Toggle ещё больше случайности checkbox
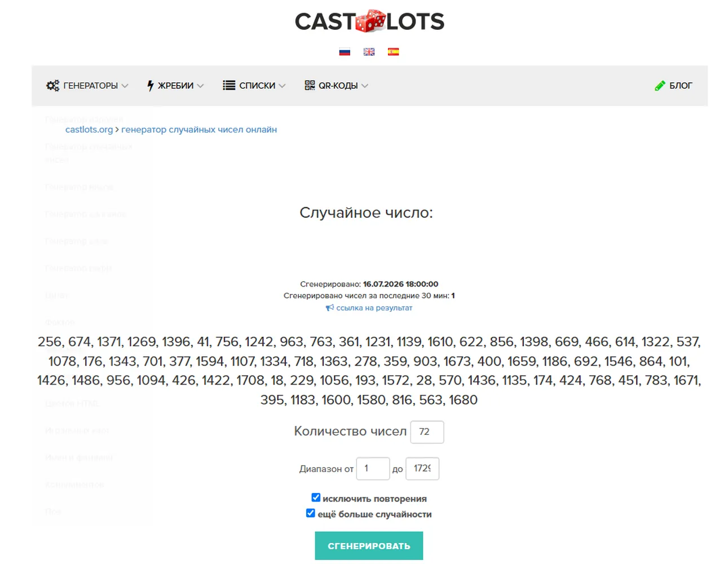Screen dimensions: 728x564 point(310,513)
